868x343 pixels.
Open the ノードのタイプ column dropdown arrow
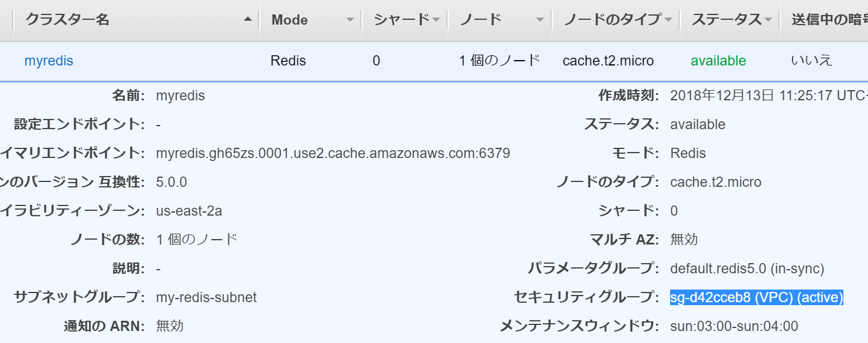[x=668, y=20]
